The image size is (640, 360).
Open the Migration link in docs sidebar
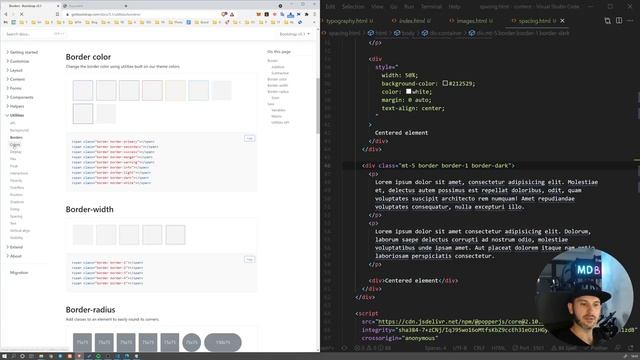(19, 272)
